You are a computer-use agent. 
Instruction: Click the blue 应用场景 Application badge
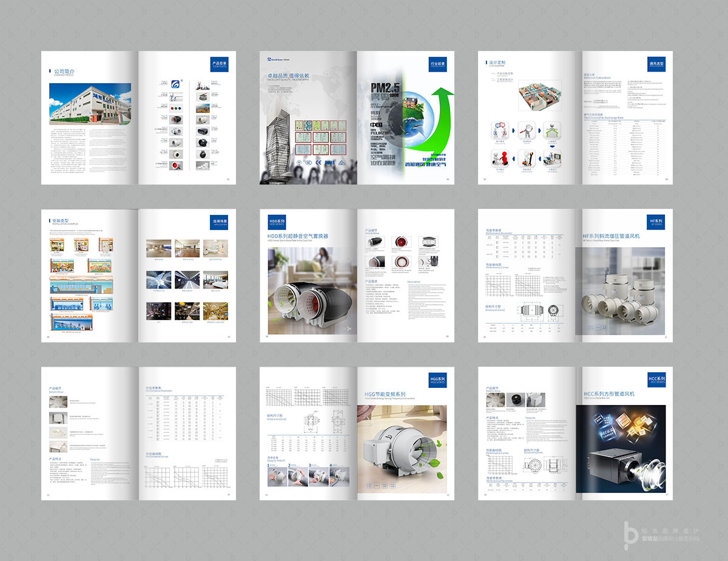(x=219, y=222)
